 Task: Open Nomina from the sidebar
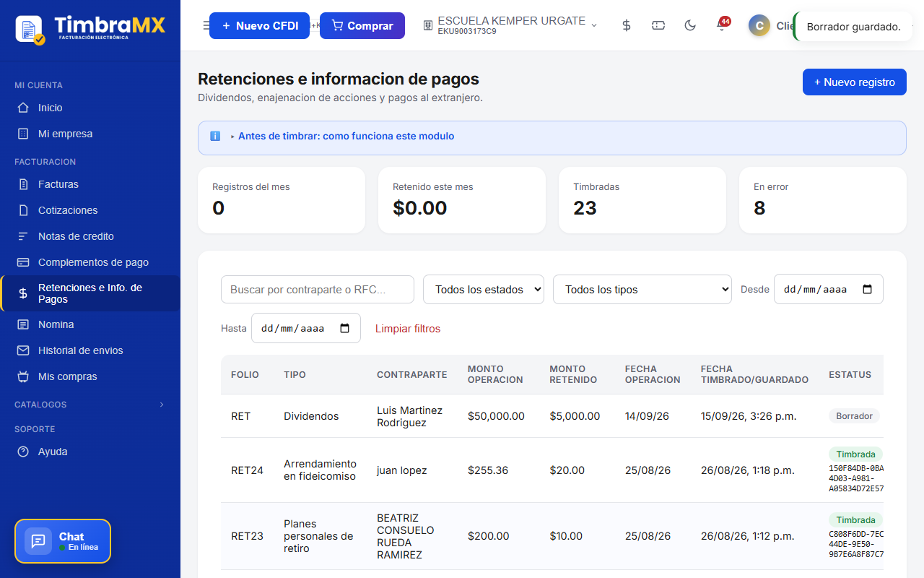pos(90,324)
